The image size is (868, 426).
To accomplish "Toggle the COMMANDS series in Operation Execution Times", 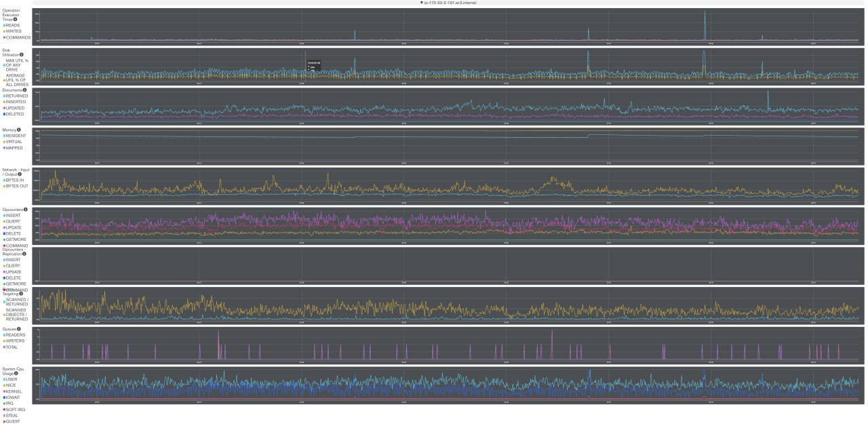I will coord(16,37).
